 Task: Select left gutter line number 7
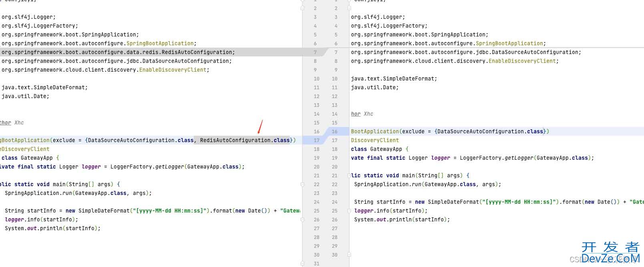tap(315, 52)
